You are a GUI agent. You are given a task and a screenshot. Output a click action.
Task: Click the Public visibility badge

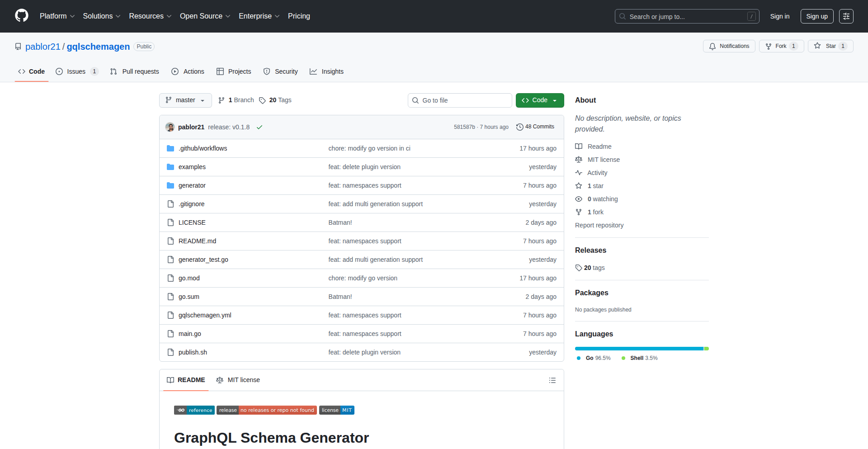[x=144, y=47]
